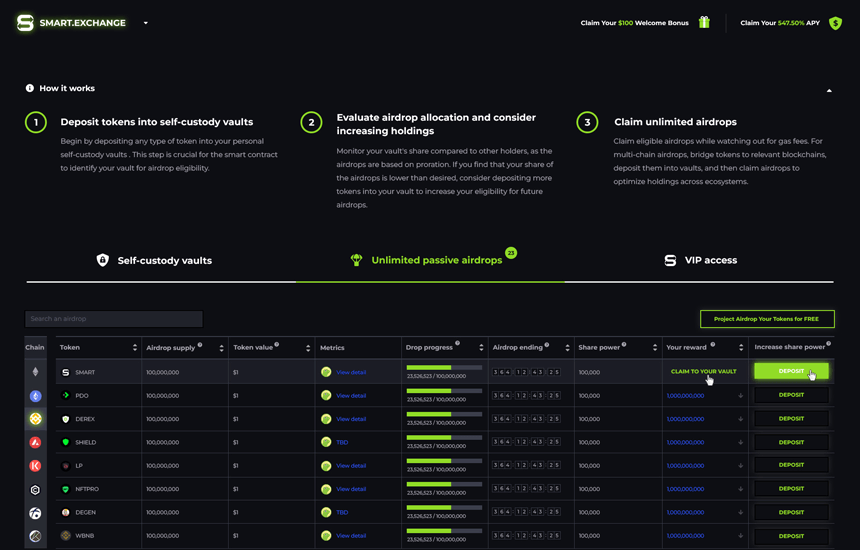Collapse the How it works section
The height and width of the screenshot is (550, 860).
(829, 90)
